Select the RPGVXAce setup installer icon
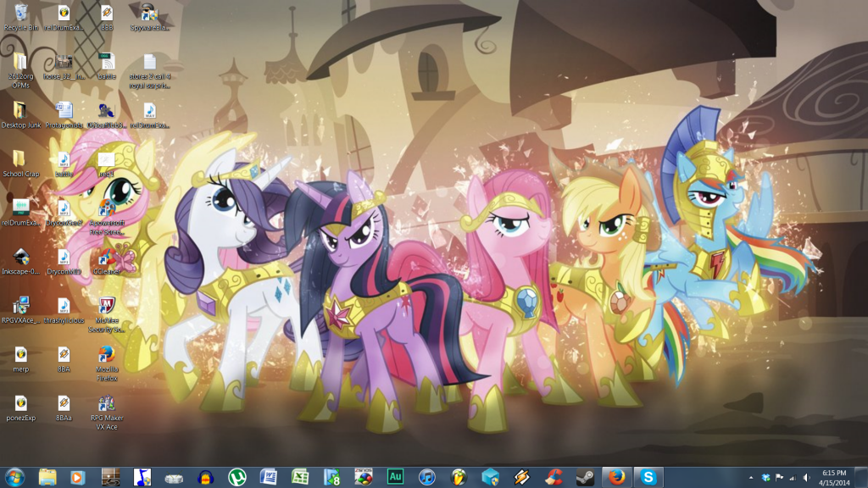 pyautogui.click(x=21, y=310)
